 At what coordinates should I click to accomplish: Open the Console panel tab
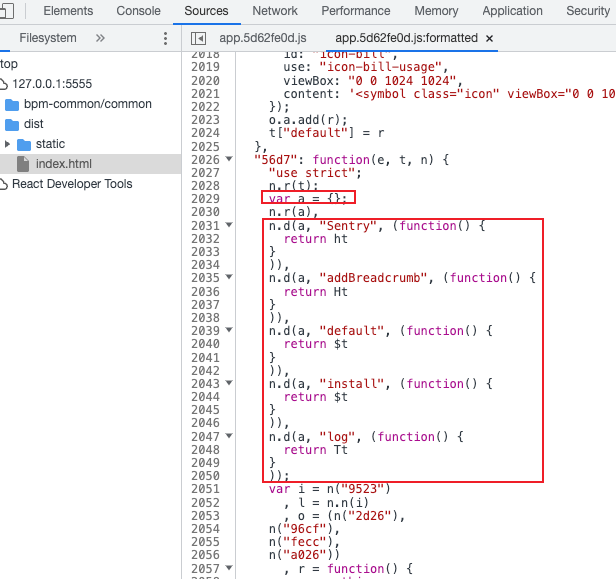click(138, 11)
